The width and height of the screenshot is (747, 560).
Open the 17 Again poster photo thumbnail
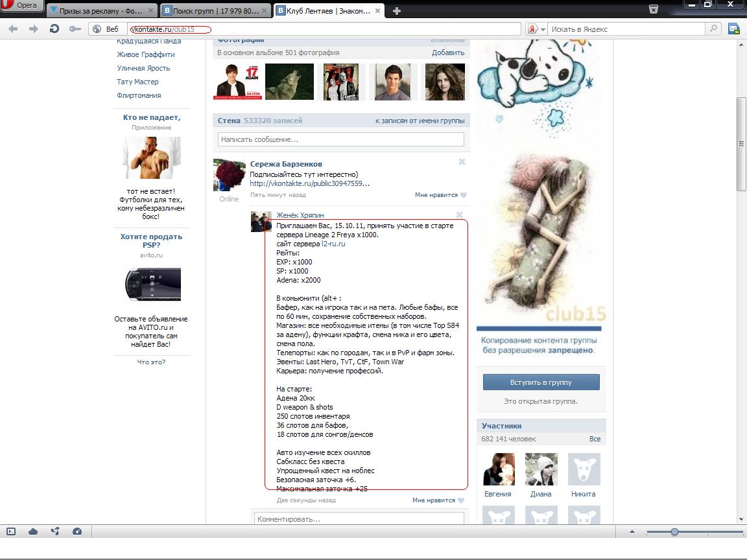237,82
